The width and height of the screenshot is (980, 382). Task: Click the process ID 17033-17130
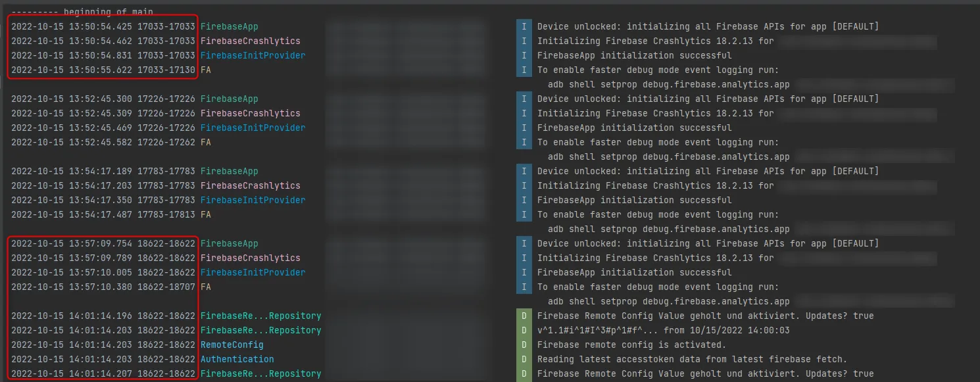click(166, 70)
